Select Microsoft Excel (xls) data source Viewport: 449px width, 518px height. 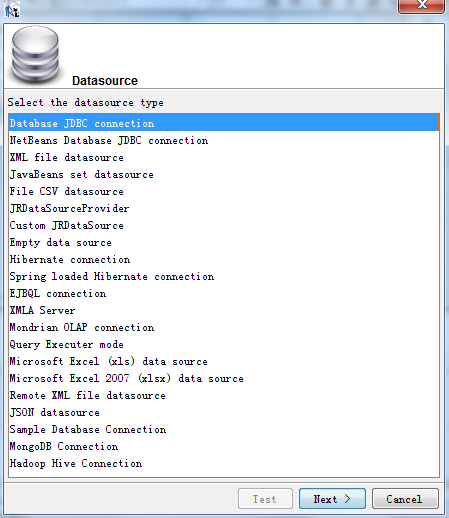(224, 361)
